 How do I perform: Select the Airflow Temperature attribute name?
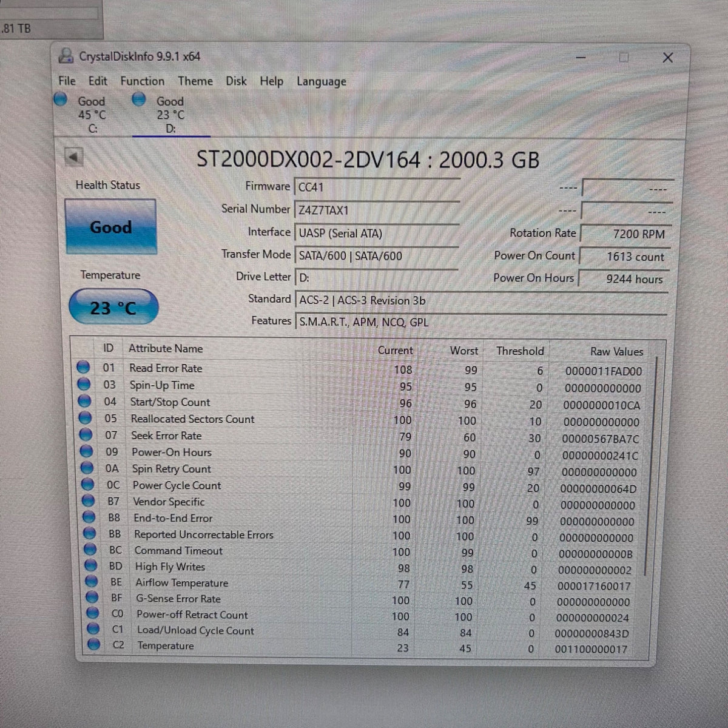pyautogui.click(x=181, y=583)
